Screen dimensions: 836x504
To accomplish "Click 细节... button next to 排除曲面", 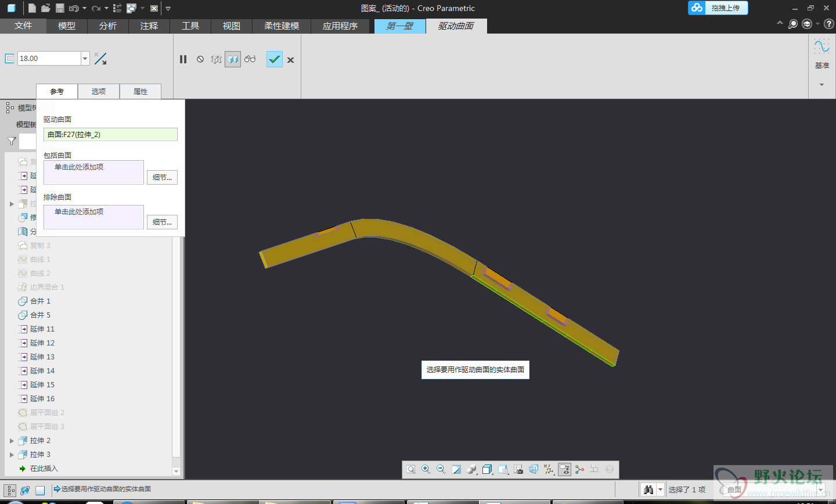I will 162,222.
